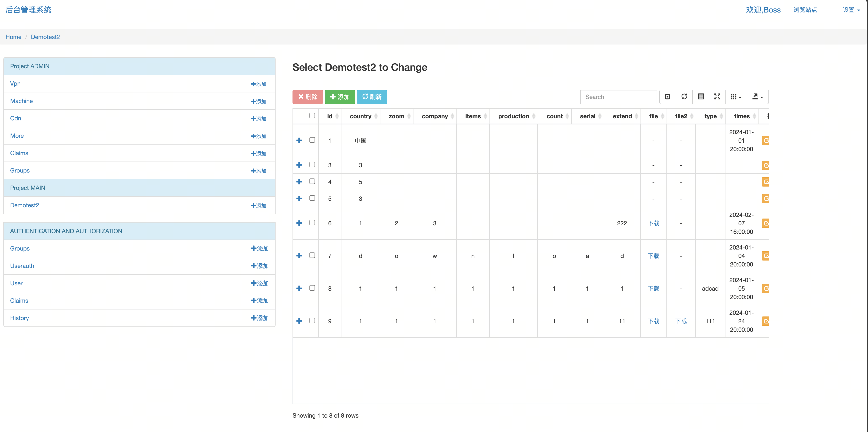Open the columns grid dropdown
Image resolution: width=868 pixels, height=432 pixels.
pos(736,97)
